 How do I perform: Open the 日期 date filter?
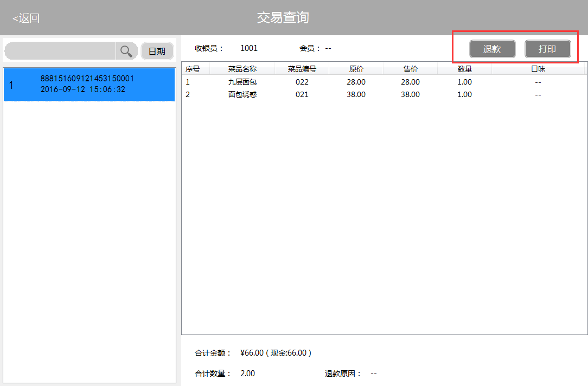tap(157, 51)
